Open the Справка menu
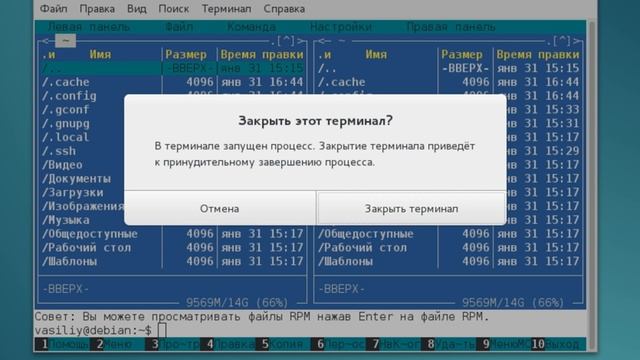This screenshot has height=360, width=640. (284, 9)
